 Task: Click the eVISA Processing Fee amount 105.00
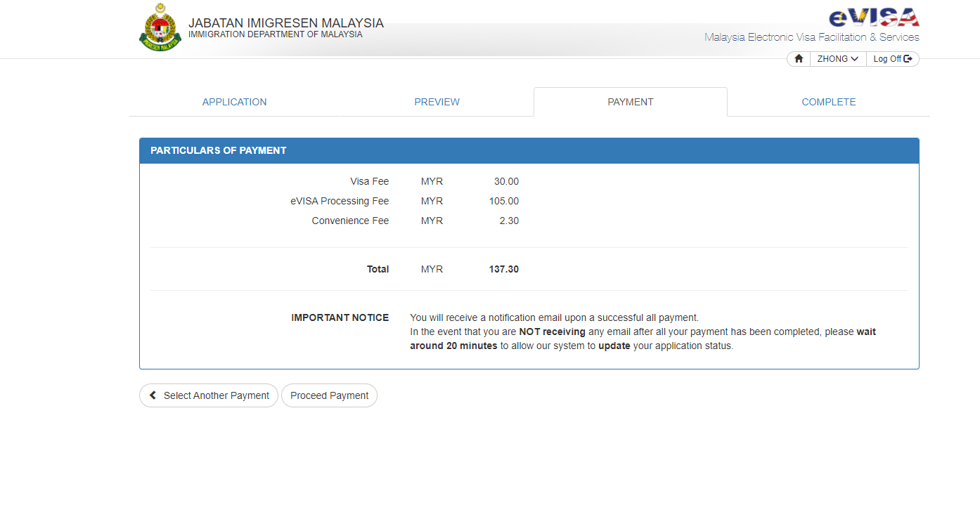[x=503, y=201]
